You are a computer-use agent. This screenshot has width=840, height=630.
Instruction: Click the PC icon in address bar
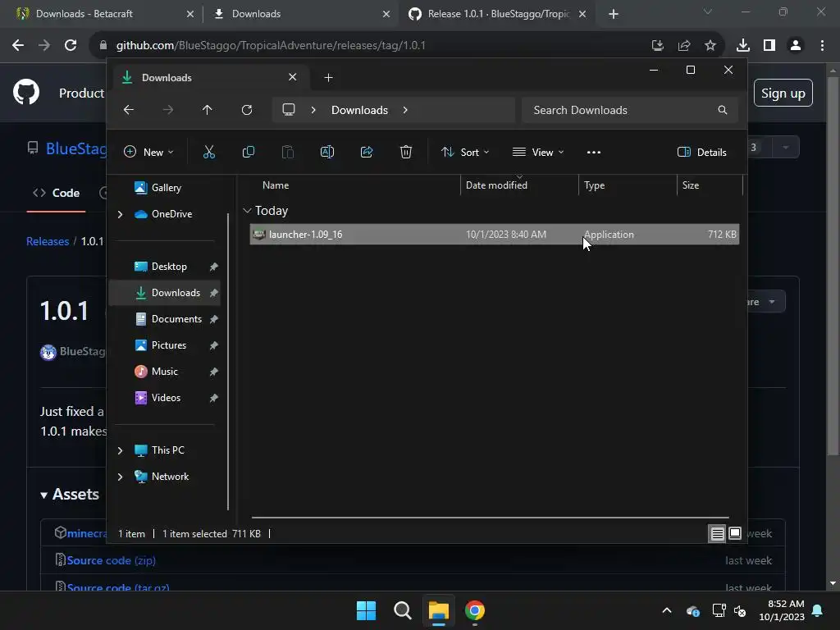pos(289,110)
